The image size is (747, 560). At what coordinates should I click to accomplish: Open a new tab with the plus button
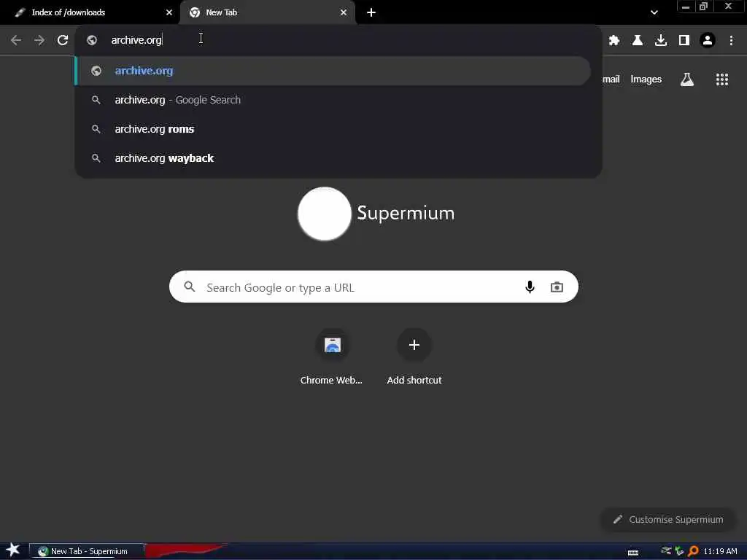(371, 12)
